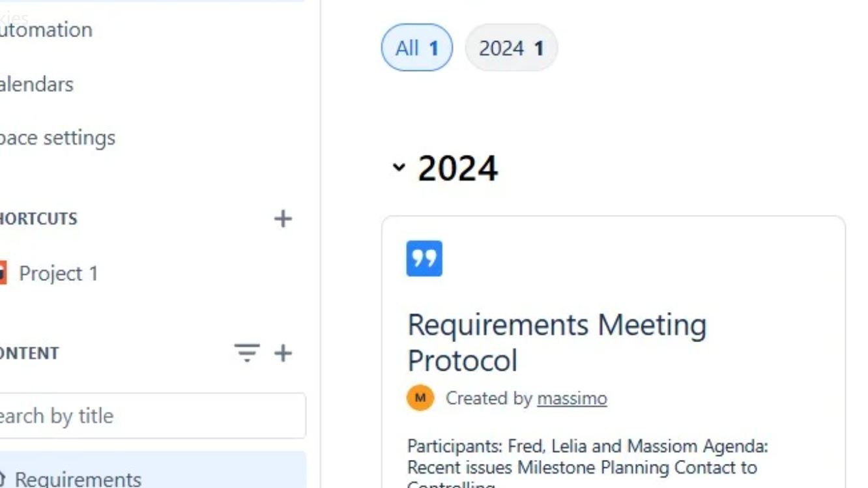Toggle the All filter pill
Viewport: 868px width, 488px height.
tap(416, 47)
